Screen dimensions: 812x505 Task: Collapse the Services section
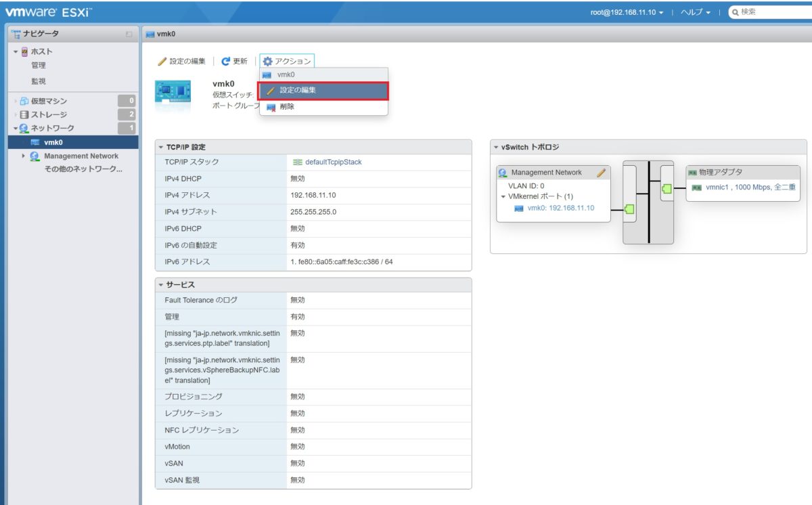pyautogui.click(x=161, y=284)
